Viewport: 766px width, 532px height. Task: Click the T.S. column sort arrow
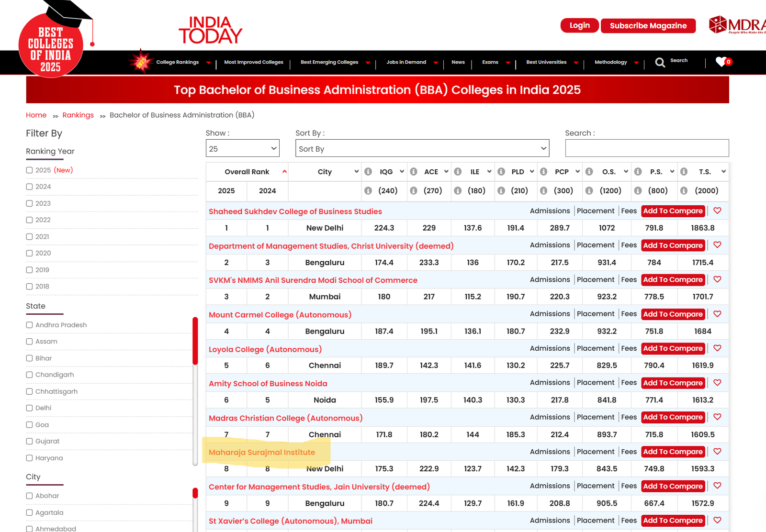pos(723,172)
